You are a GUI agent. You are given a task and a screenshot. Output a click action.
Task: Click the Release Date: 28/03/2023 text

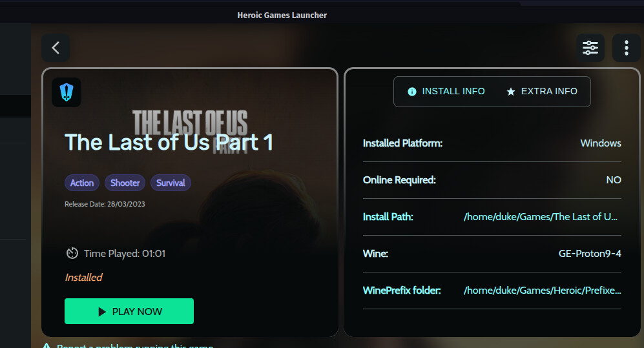(105, 204)
